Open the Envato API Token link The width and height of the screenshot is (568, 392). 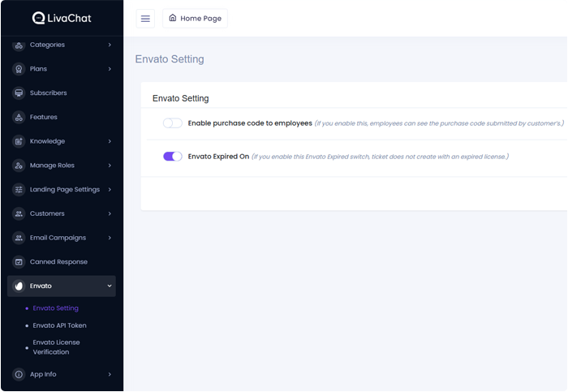pos(59,325)
